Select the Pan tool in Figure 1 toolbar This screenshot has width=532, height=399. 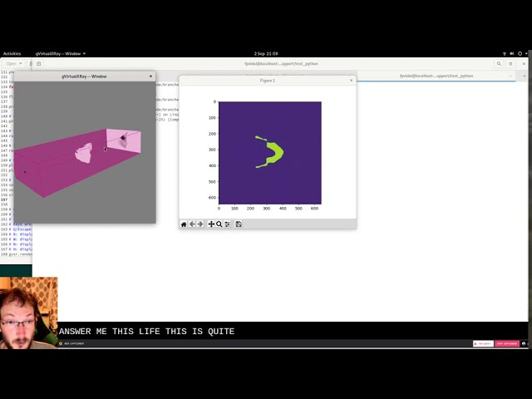coord(211,224)
